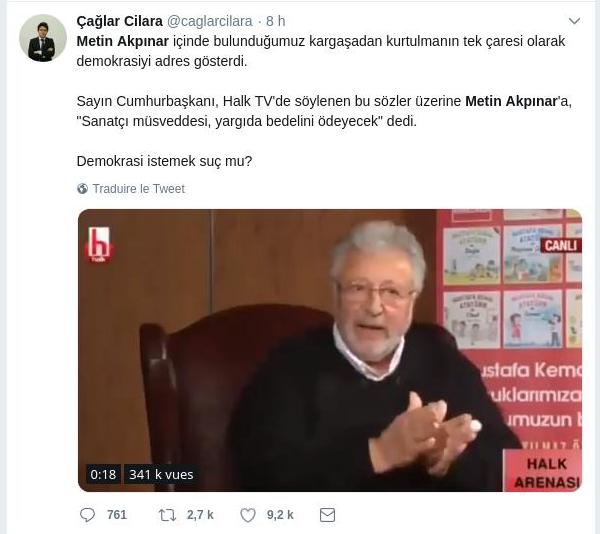
Task: Click the envelope direct message icon
Action: [327, 515]
